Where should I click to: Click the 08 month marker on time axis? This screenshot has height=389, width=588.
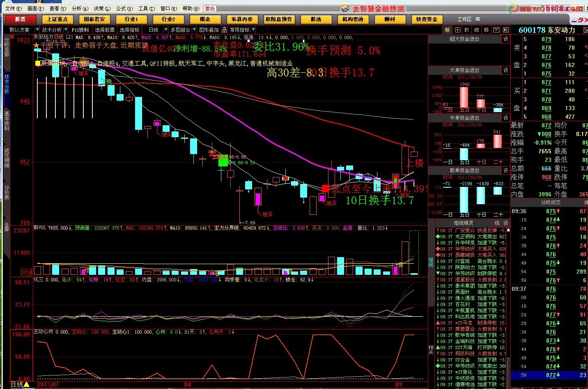188,384
